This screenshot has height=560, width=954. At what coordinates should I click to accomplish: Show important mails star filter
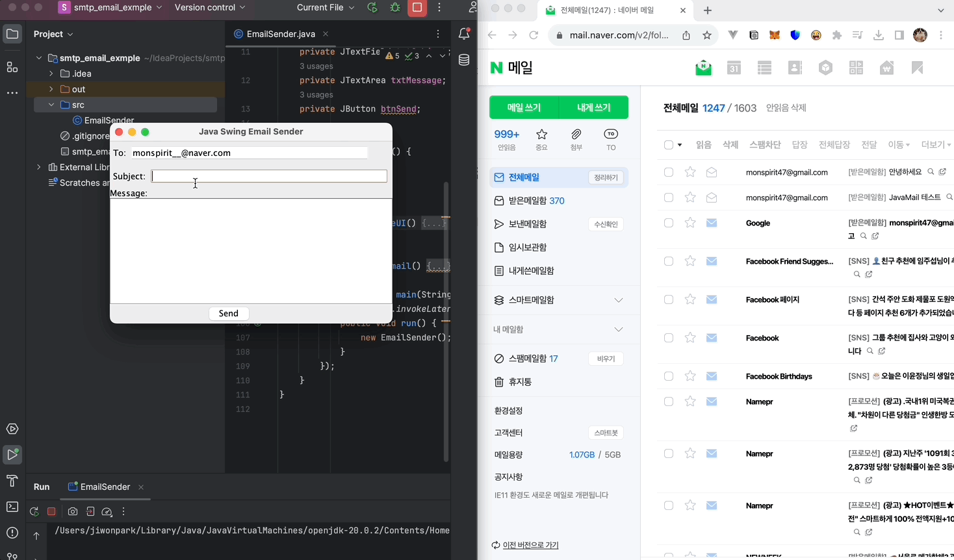pyautogui.click(x=541, y=139)
